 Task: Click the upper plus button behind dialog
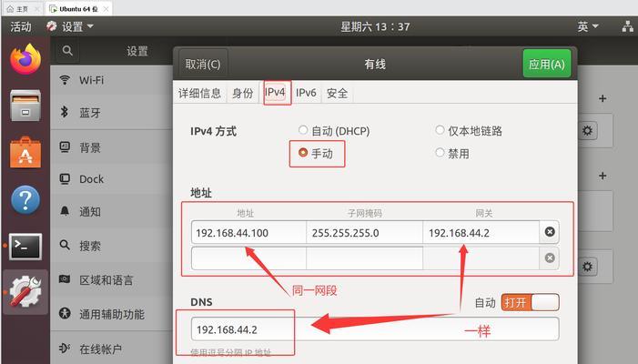point(603,98)
